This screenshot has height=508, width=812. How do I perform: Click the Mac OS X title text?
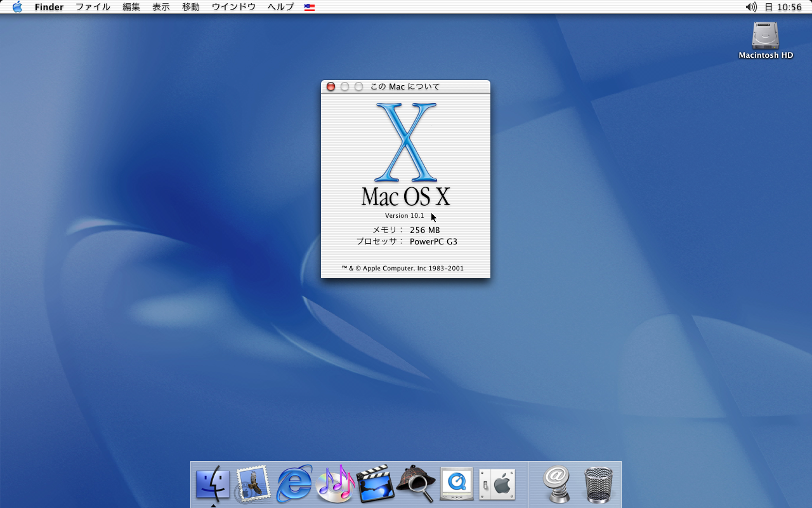[x=405, y=196]
